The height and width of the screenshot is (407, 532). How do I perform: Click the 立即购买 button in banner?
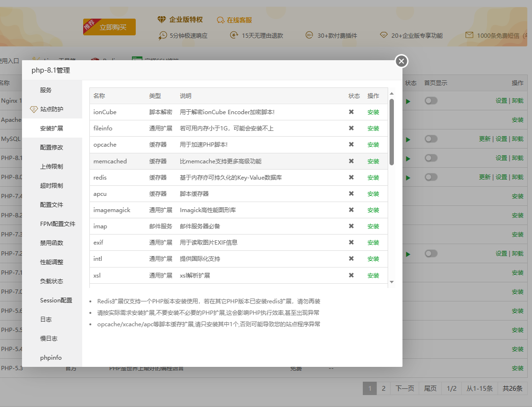[x=109, y=27]
